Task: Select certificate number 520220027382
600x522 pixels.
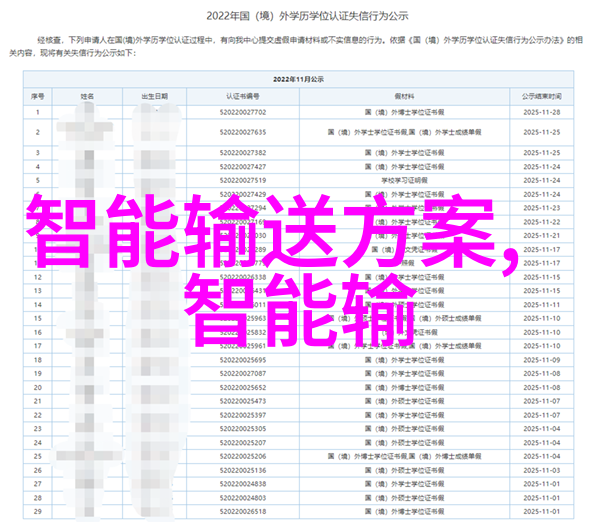Action: pos(243,153)
